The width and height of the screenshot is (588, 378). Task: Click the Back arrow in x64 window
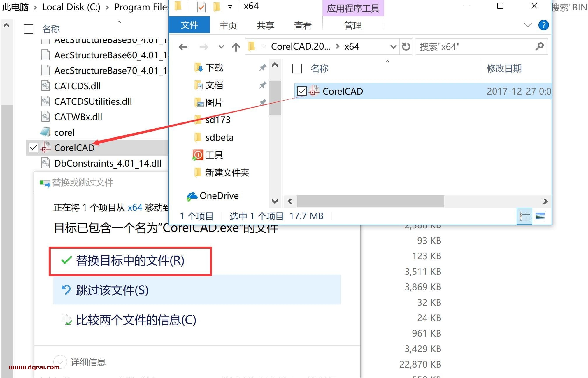(183, 47)
